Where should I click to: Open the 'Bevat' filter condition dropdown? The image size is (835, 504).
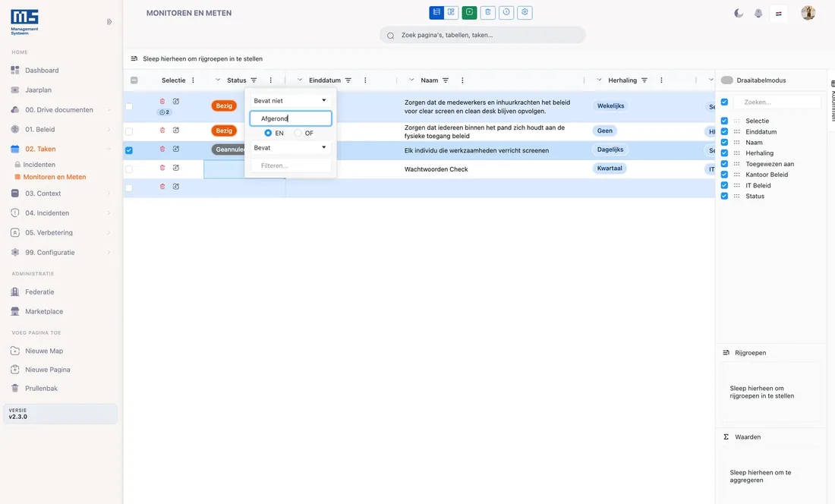[290, 148]
